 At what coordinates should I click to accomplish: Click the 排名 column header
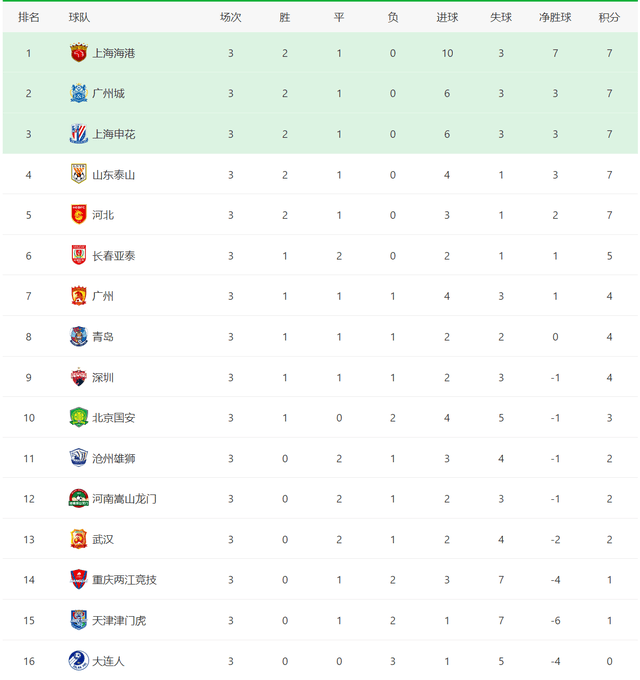point(29,17)
